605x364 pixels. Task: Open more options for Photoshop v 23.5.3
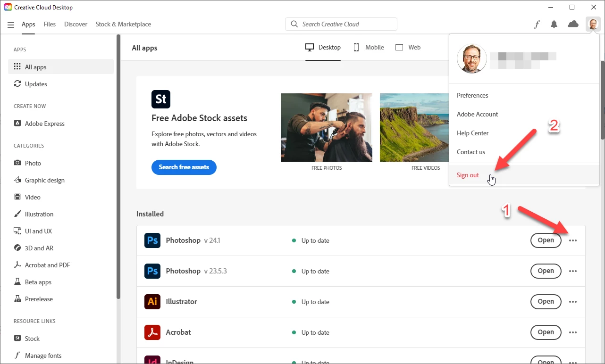573,271
